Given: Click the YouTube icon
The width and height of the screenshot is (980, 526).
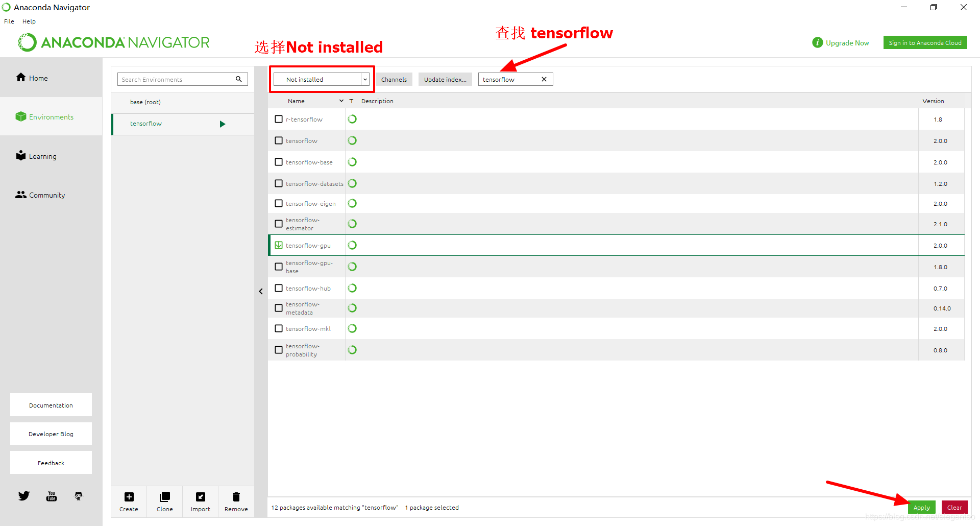Looking at the screenshot, I should pyautogui.click(x=52, y=496).
